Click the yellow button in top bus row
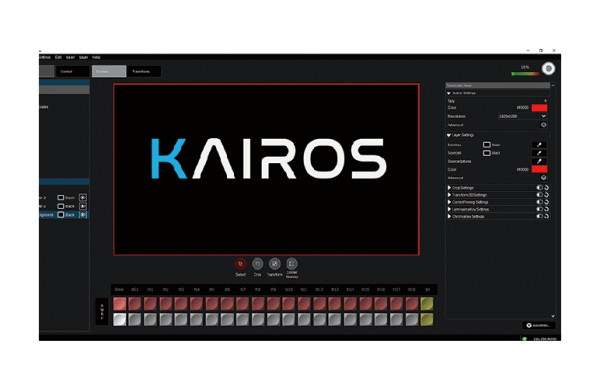Screen dimensions: 600x389 coord(427,304)
